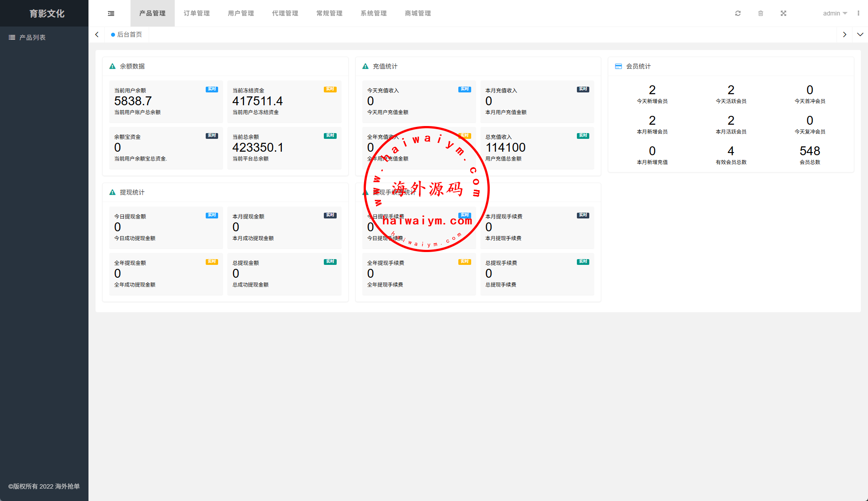Expand the admin user dropdown
This screenshot has width=868, height=501.
pyautogui.click(x=835, y=13)
